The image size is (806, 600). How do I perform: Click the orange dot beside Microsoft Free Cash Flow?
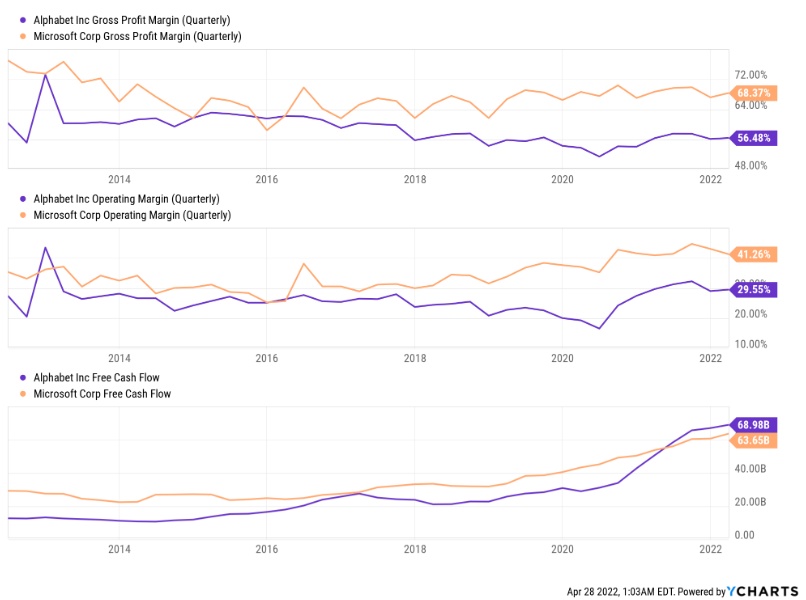tap(24, 394)
